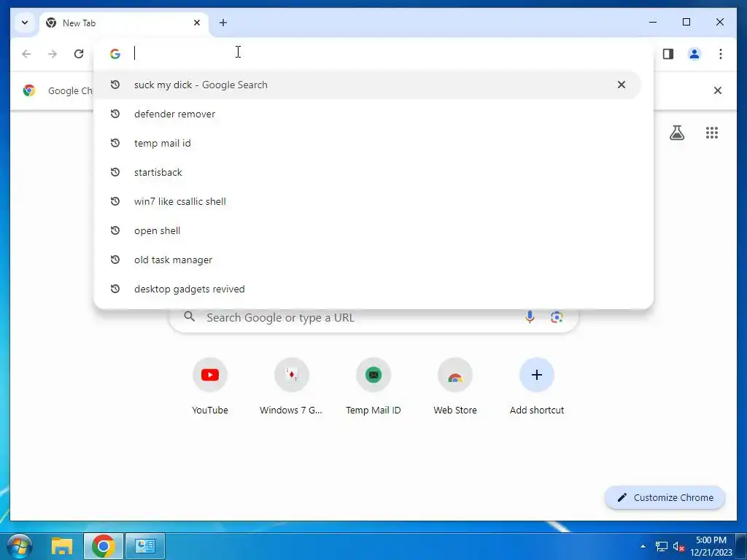Close the New Tab tab
Viewport: 747px width, 560px height.
[197, 23]
